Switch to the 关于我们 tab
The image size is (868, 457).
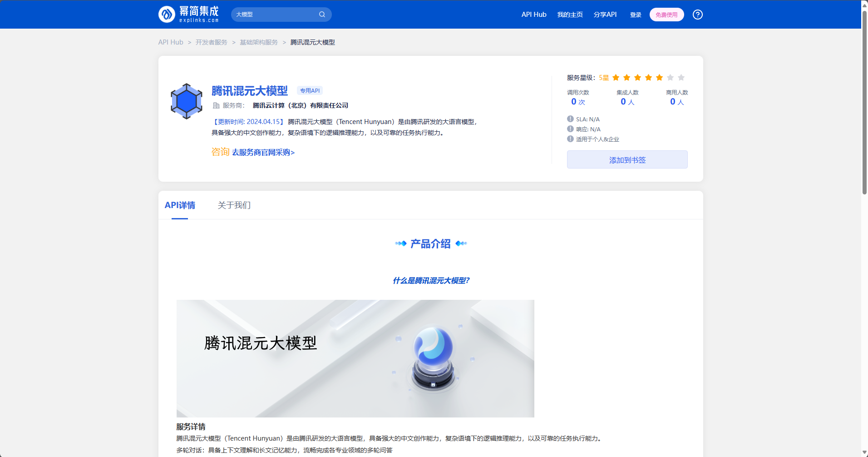pyautogui.click(x=234, y=205)
